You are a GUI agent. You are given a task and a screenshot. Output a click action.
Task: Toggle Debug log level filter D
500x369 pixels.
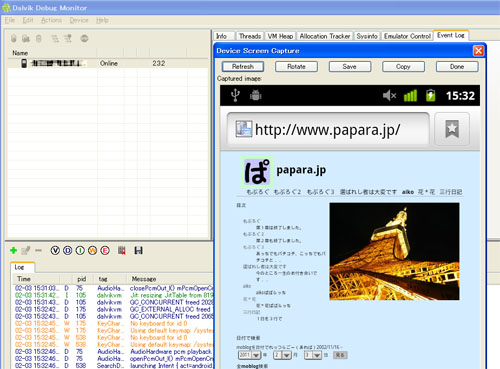point(68,250)
